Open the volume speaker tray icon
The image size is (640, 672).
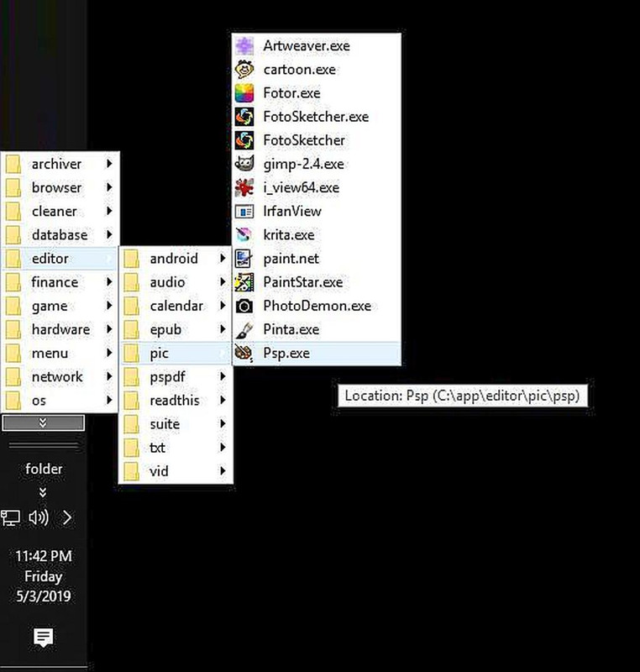pos(39,517)
